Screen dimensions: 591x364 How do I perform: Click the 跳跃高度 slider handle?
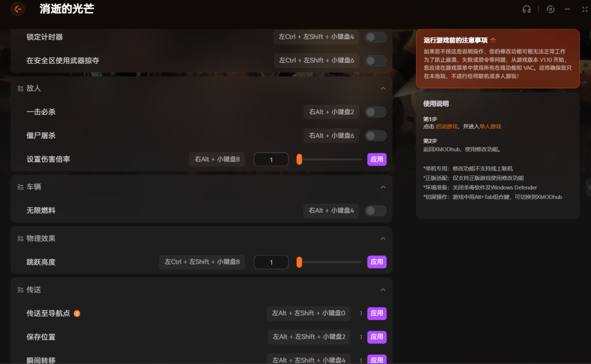pos(299,262)
